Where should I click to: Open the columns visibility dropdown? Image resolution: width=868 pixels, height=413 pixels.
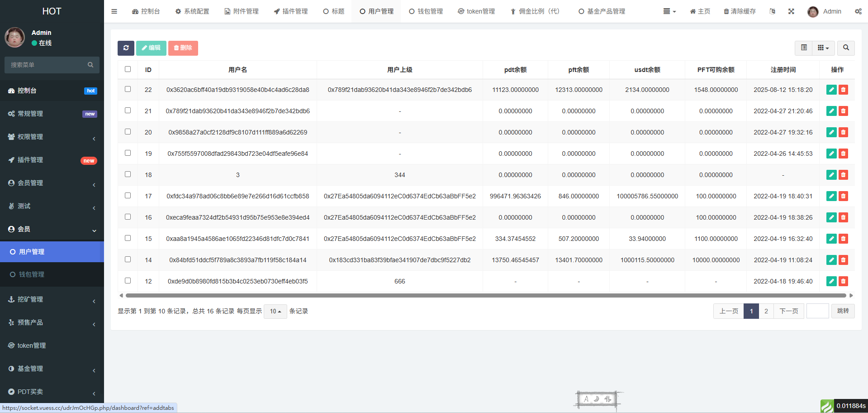(823, 48)
